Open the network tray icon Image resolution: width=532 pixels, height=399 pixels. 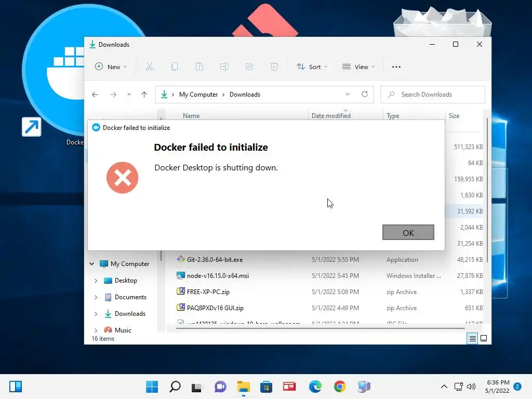(x=459, y=387)
